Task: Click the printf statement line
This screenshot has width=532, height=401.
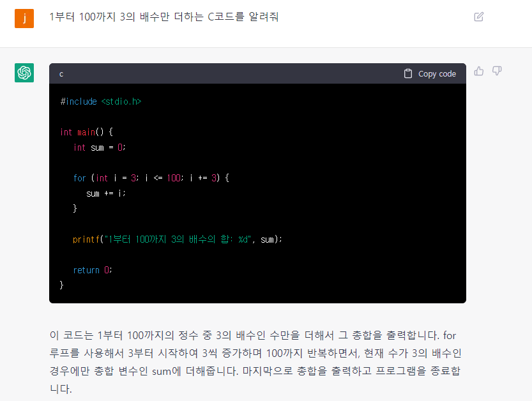Action: [x=178, y=239]
